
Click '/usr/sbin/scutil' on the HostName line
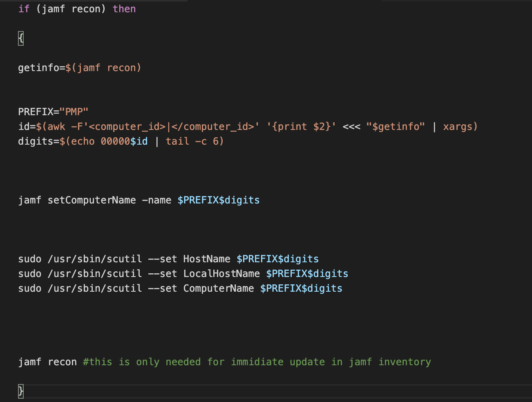click(95, 259)
